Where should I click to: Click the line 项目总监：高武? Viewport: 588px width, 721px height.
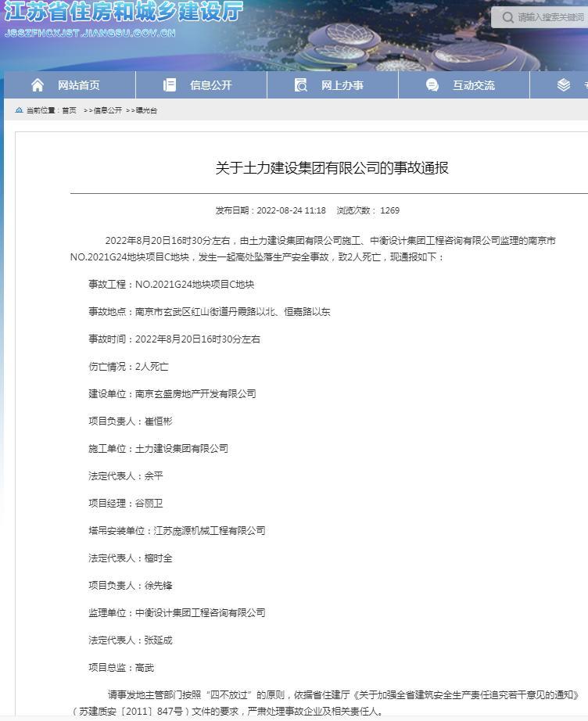click(x=121, y=668)
